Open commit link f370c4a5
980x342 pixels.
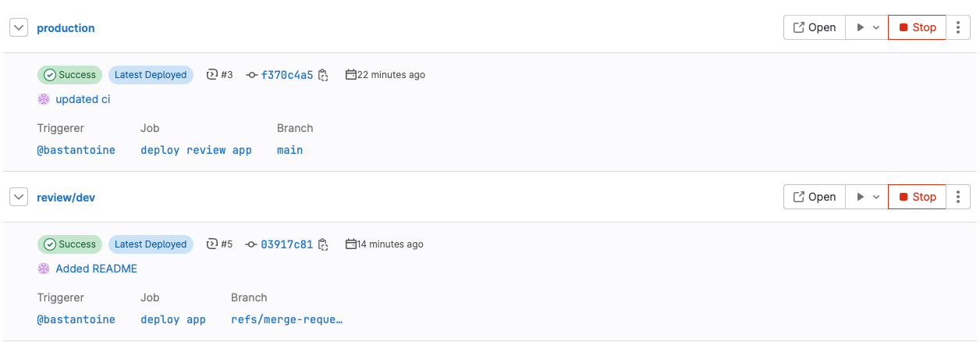[286, 75]
